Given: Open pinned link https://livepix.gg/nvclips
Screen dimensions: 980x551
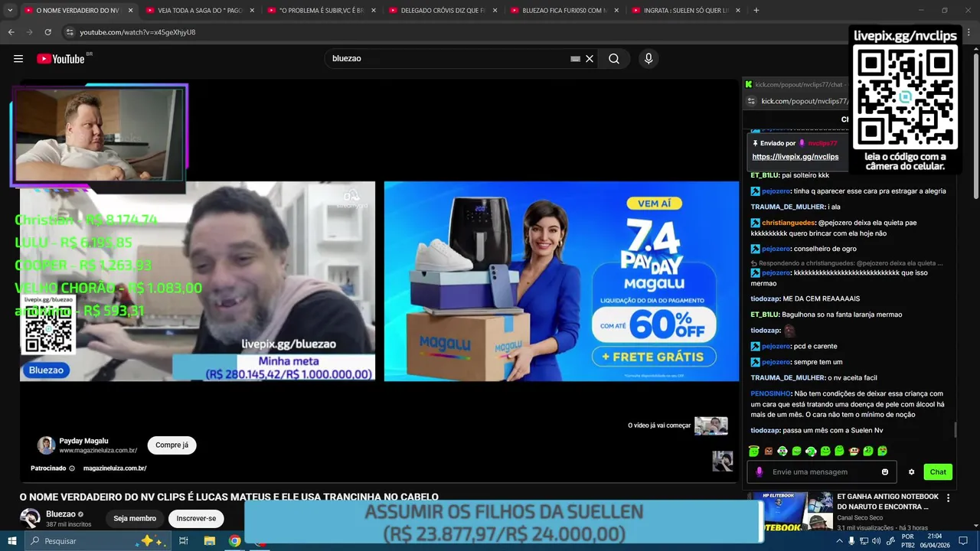Looking at the screenshot, I should pos(795,157).
